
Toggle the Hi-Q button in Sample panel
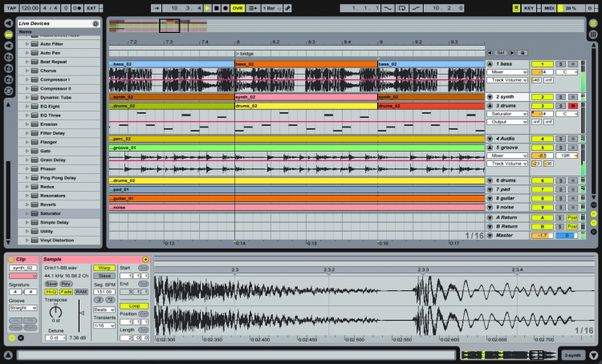[51, 292]
